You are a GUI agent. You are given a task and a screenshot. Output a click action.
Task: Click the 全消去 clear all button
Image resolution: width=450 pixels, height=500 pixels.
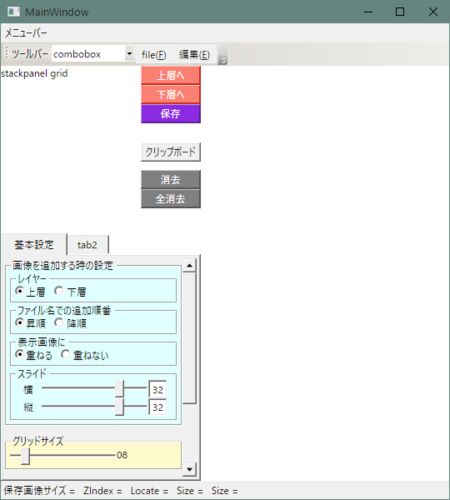(171, 199)
